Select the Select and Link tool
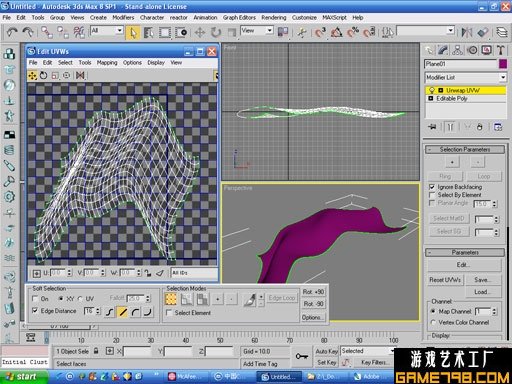 coord(47,32)
